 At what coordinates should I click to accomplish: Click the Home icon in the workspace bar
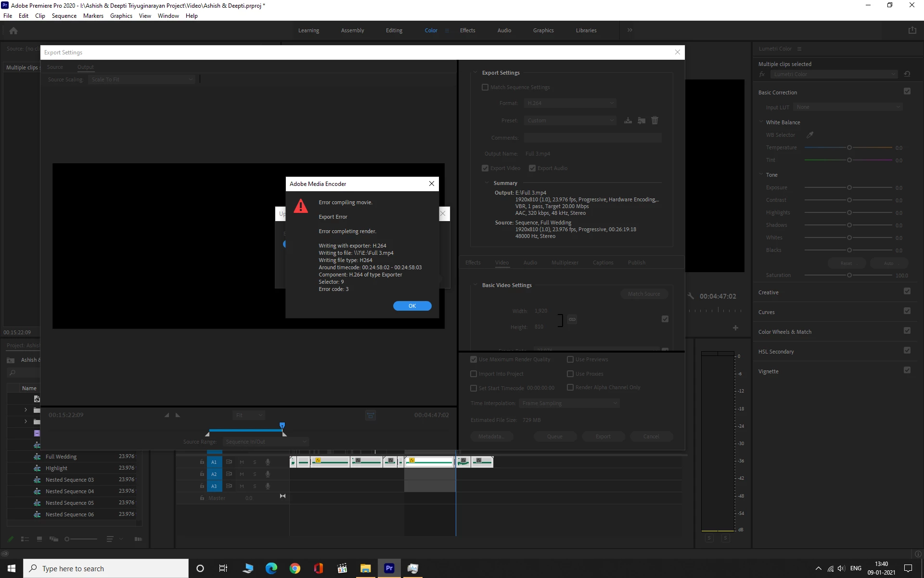tap(13, 30)
